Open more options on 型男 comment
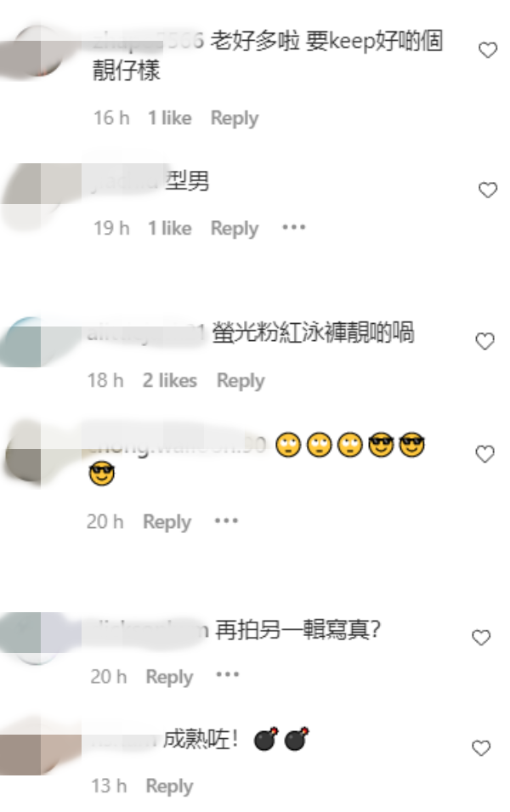This screenshot has width=510, height=812. (293, 227)
